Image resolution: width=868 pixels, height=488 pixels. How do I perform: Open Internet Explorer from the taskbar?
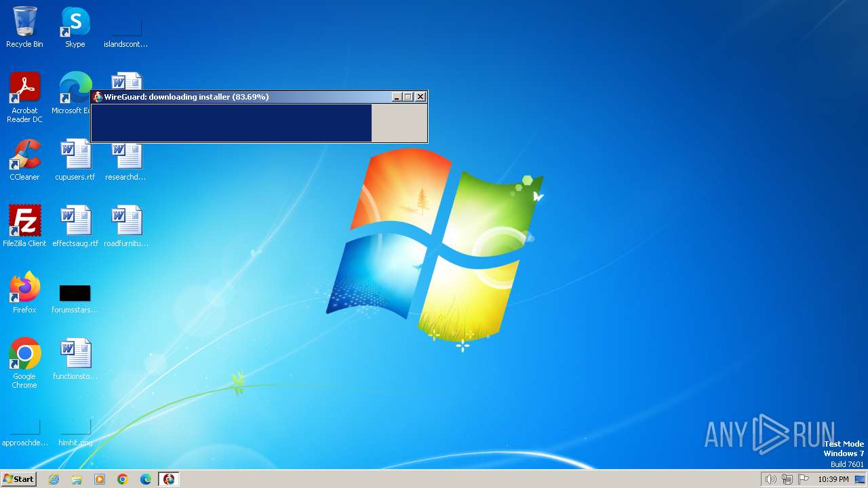54,479
